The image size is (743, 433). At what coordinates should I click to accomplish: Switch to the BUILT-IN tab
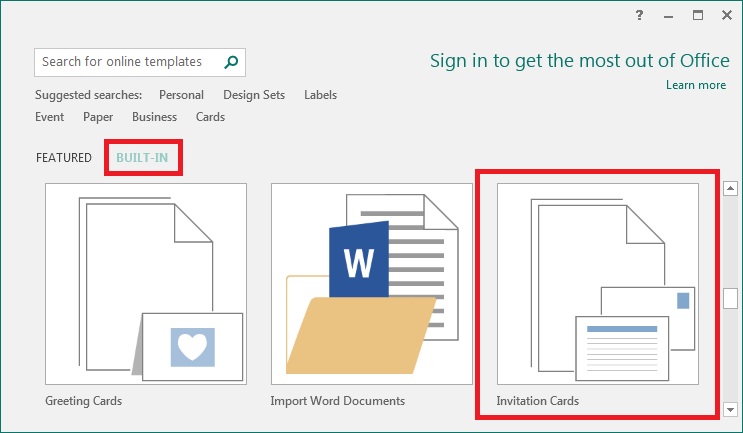point(142,157)
